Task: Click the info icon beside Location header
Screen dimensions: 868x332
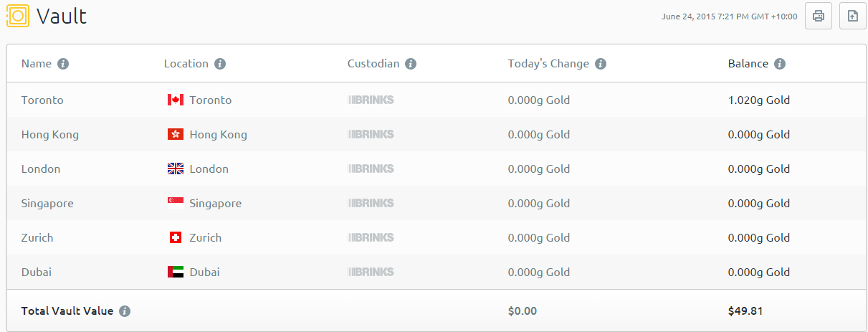Action: (220, 64)
